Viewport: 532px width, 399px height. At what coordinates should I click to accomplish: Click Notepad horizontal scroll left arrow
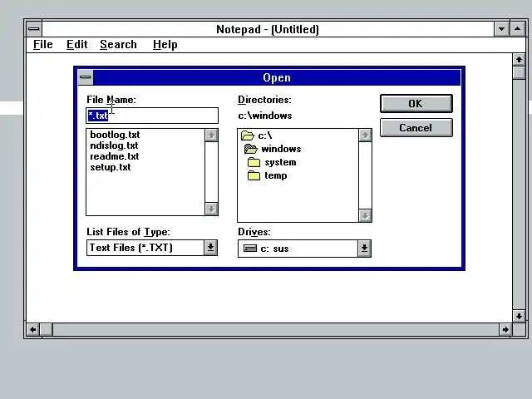coord(33,329)
